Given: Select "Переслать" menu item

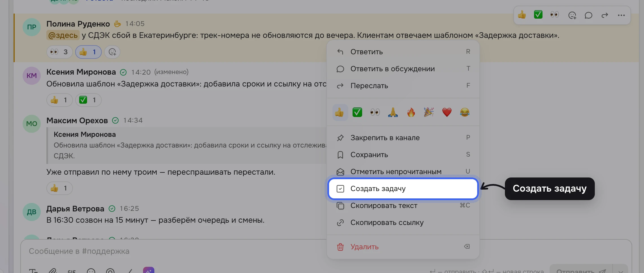Looking at the screenshot, I should (x=403, y=86).
